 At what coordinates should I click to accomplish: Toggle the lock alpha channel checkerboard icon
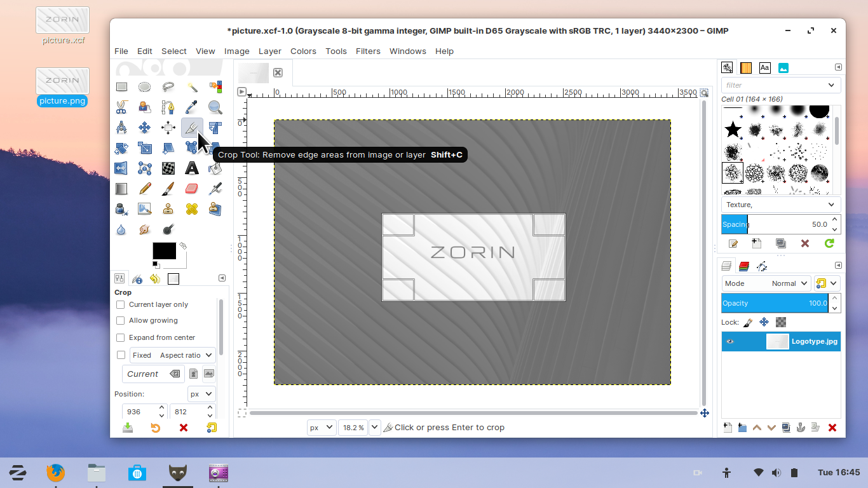(781, 323)
